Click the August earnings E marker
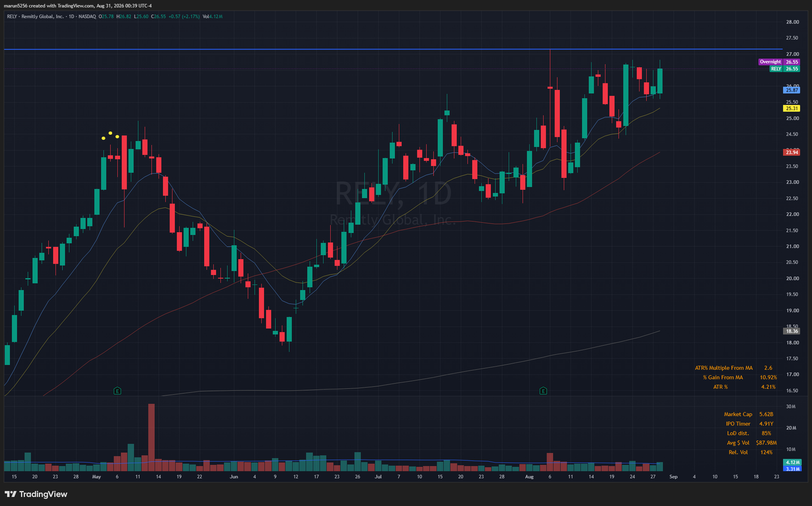The height and width of the screenshot is (506, 812). coord(543,391)
